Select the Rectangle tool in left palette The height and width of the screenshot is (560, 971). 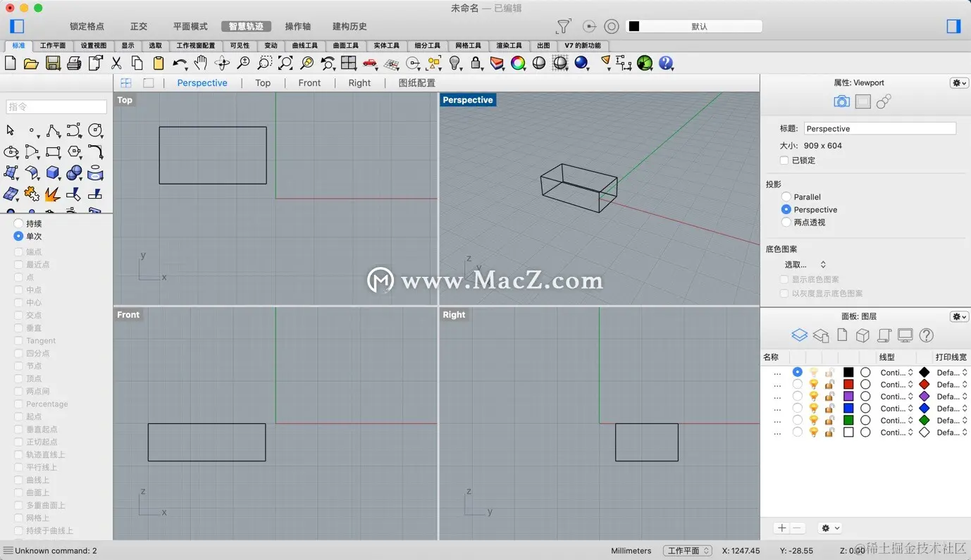tap(53, 151)
